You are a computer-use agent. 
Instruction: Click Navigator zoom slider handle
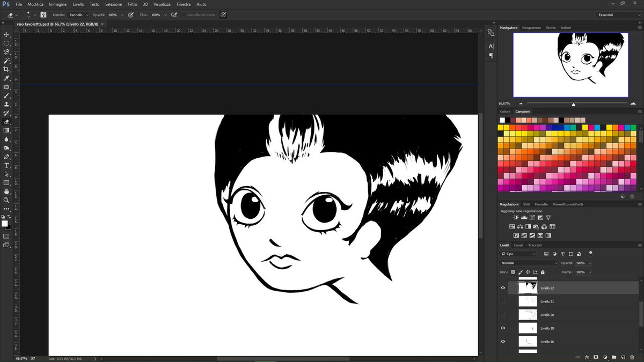tap(573, 104)
